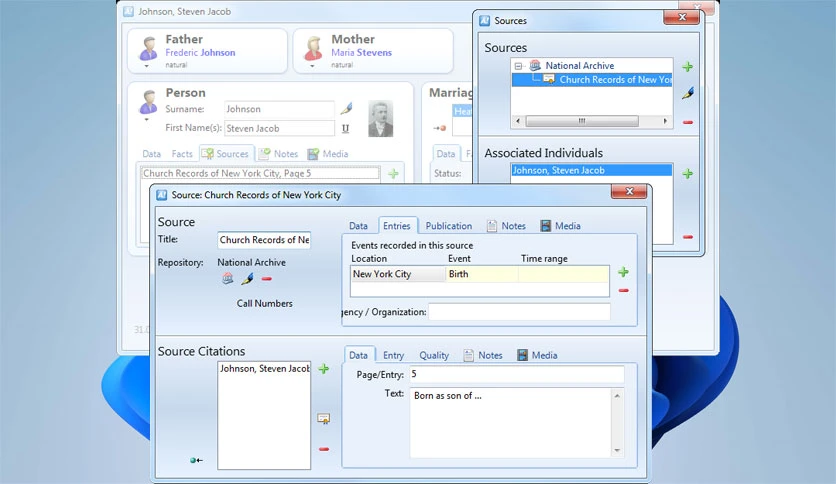Open Source Data tab in Source window
The height and width of the screenshot is (484, 836).
(358, 226)
